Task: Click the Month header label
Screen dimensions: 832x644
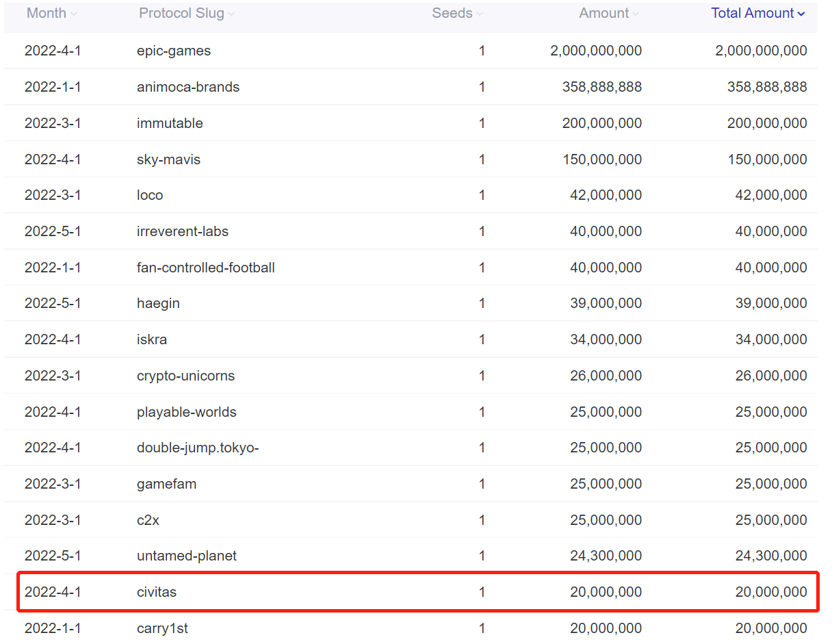Action: pyautogui.click(x=45, y=12)
